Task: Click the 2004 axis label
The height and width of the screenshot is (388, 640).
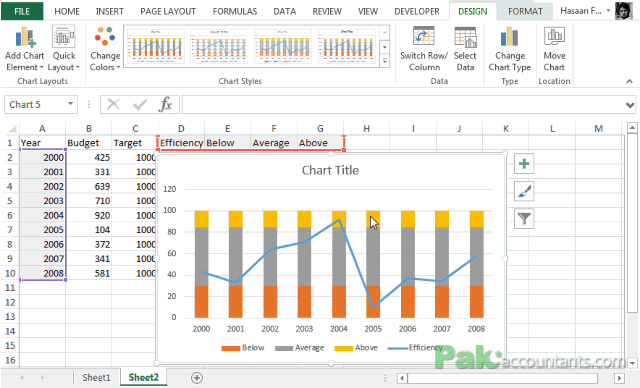Action: (339, 329)
